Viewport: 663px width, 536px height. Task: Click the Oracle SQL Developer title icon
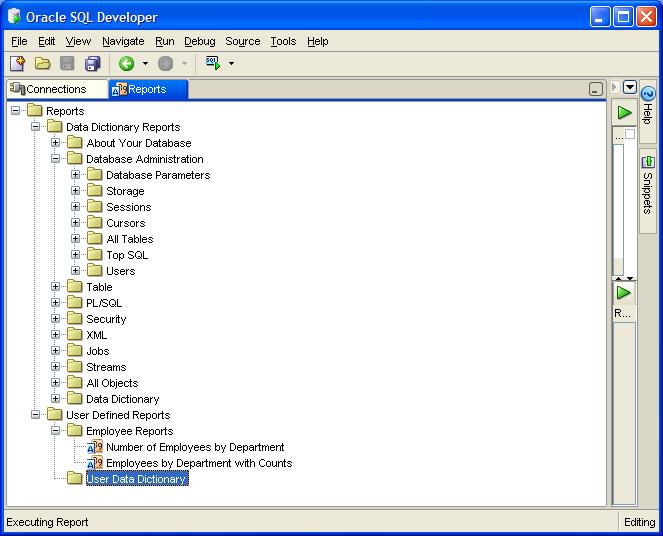(x=14, y=17)
